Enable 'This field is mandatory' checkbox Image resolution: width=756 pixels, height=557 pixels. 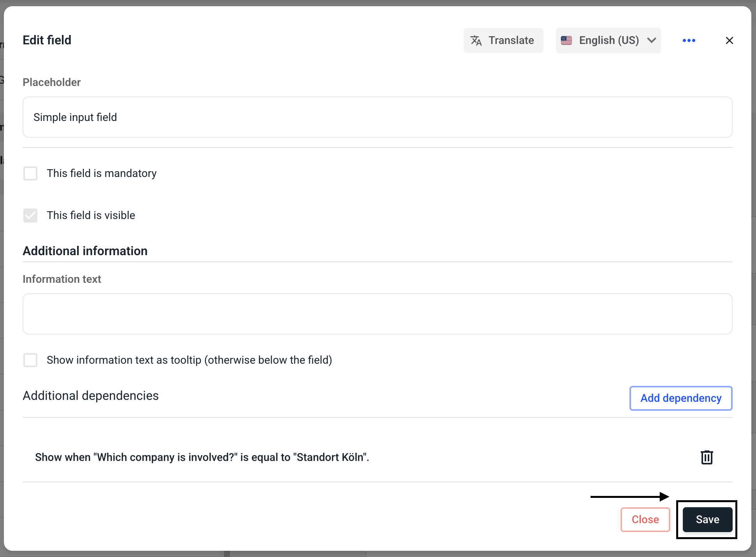30,173
